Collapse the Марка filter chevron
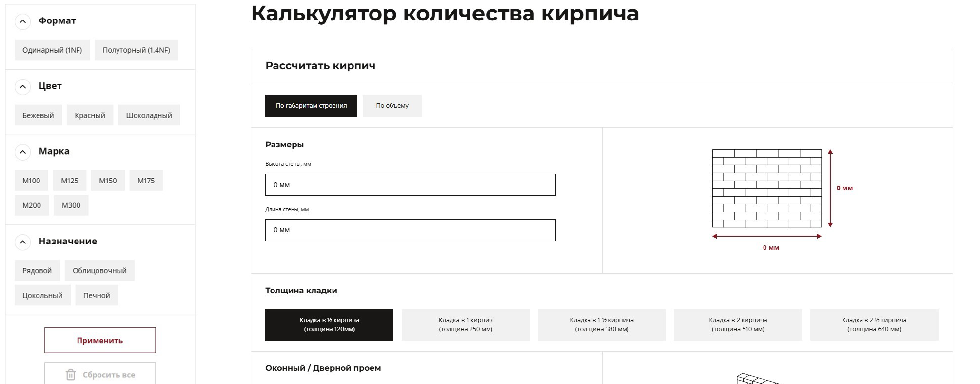 (23, 152)
